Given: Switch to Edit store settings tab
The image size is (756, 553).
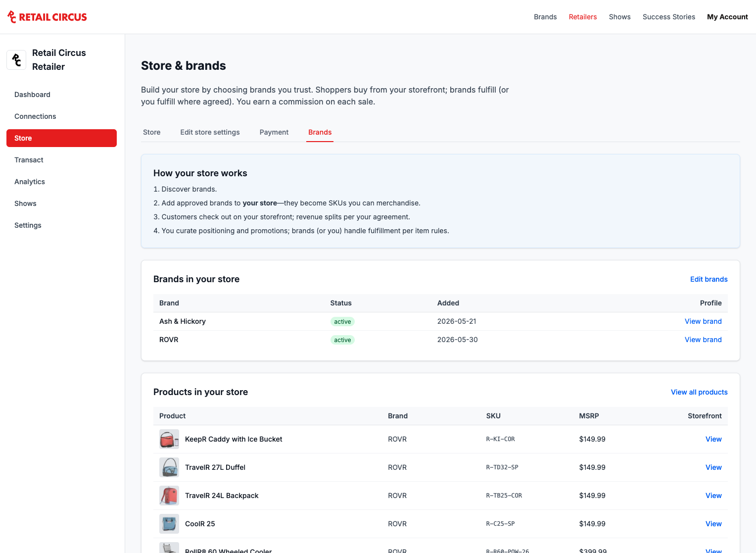Looking at the screenshot, I should 210,132.
